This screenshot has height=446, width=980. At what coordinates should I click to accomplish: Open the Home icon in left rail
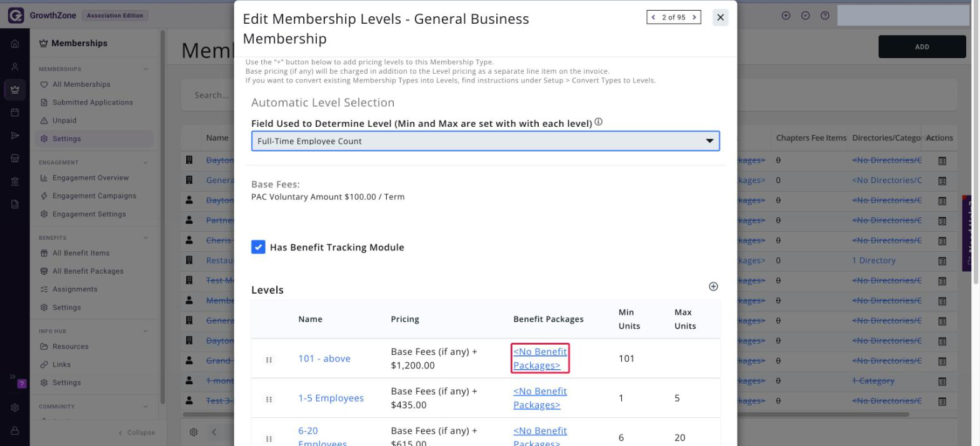[15, 44]
